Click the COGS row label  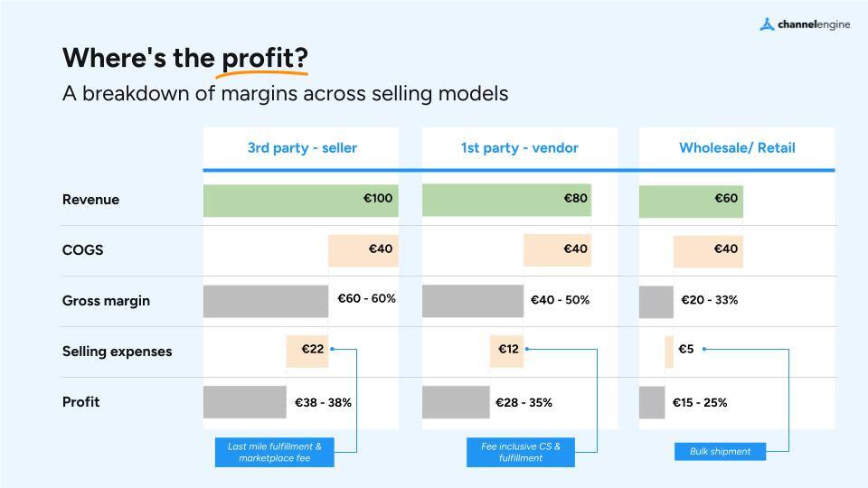click(x=82, y=250)
